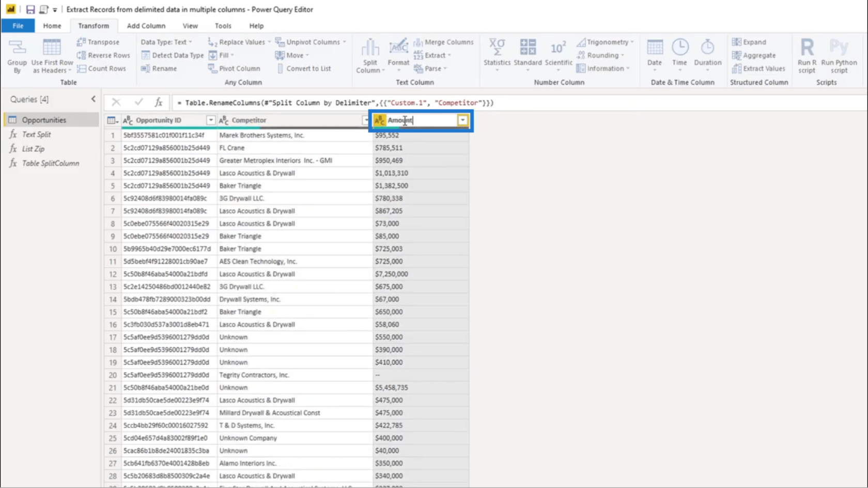Click Expand structured column

point(749,42)
